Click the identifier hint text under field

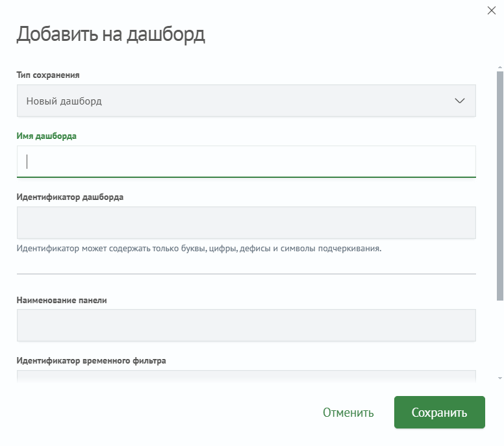click(199, 249)
